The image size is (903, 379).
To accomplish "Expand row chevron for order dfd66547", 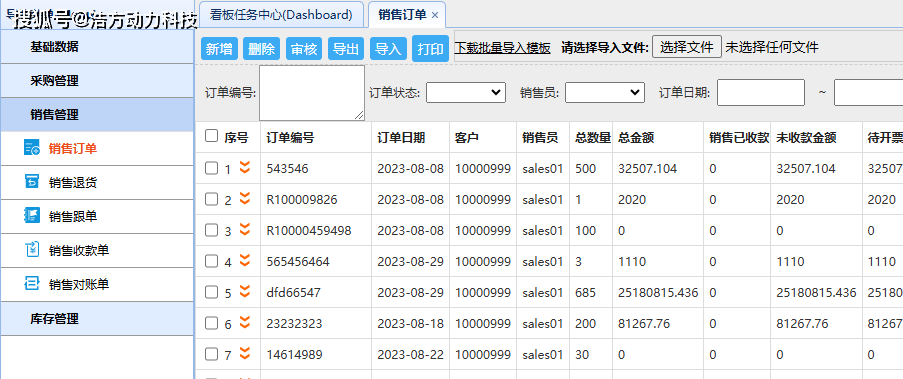I will [x=245, y=292].
